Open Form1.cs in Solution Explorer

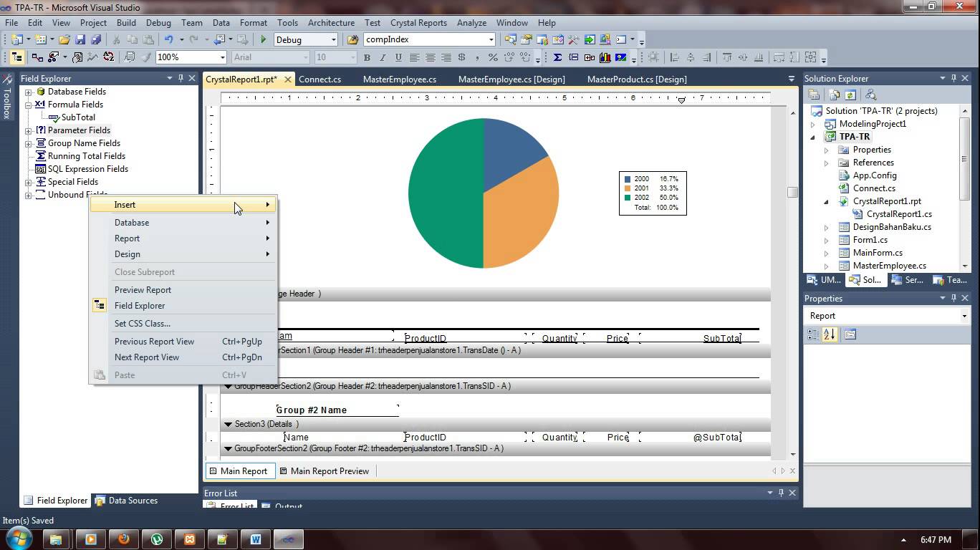tap(870, 240)
